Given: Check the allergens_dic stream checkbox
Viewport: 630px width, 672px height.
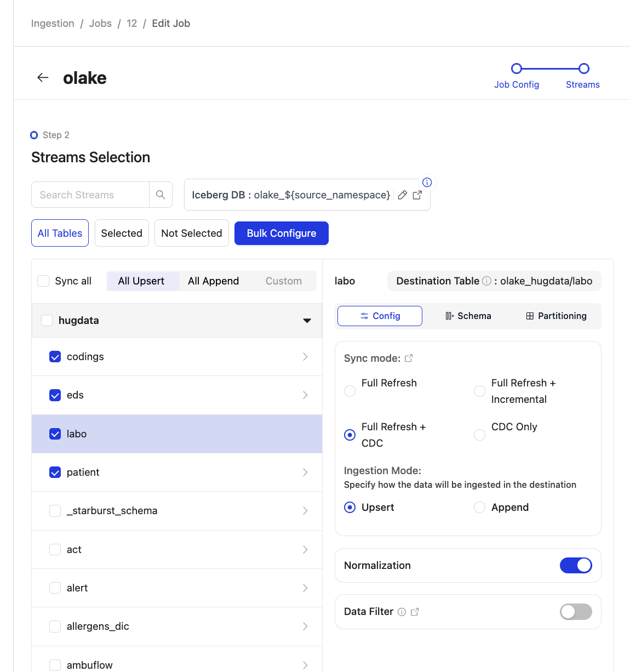Looking at the screenshot, I should (55, 627).
